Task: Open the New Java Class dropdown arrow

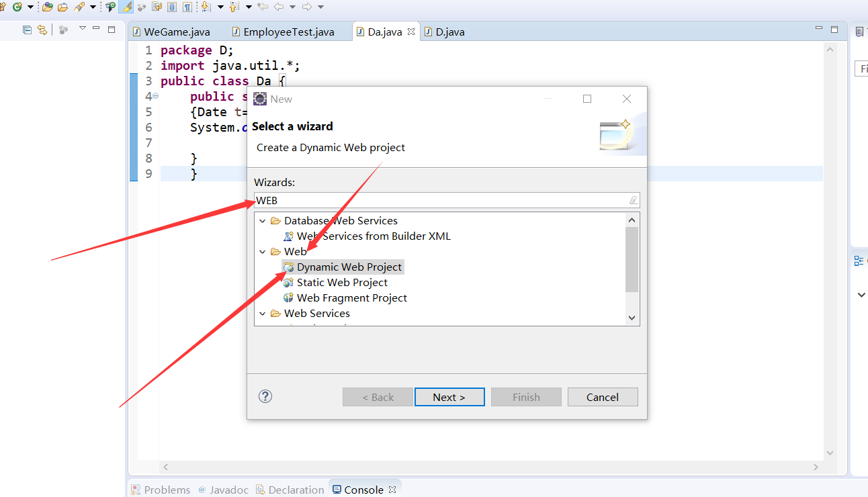Action: (x=30, y=7)
